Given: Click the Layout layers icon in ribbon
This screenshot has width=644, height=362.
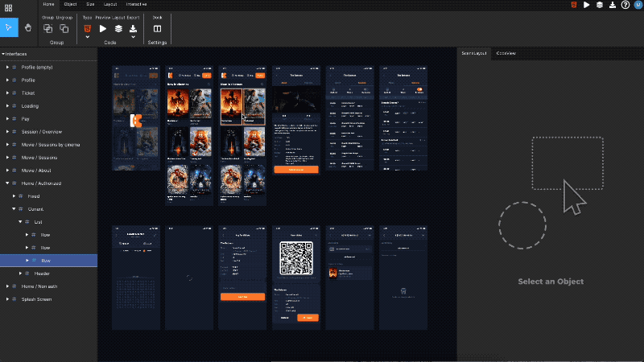Looking at the screenshot, I should point(118,28).
